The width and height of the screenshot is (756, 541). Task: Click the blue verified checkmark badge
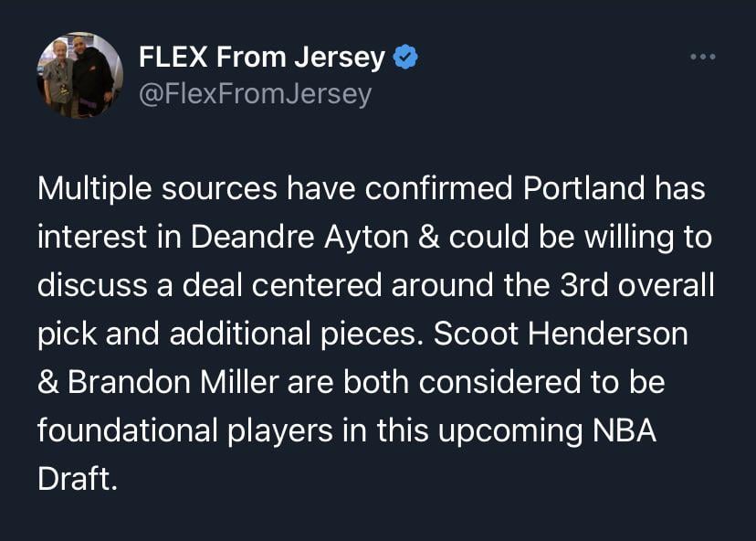pos(405,58)
